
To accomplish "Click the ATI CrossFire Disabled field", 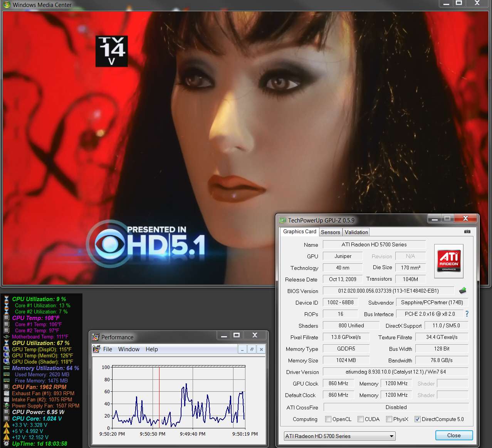I will pyautogui.click(x=396, y=407).
